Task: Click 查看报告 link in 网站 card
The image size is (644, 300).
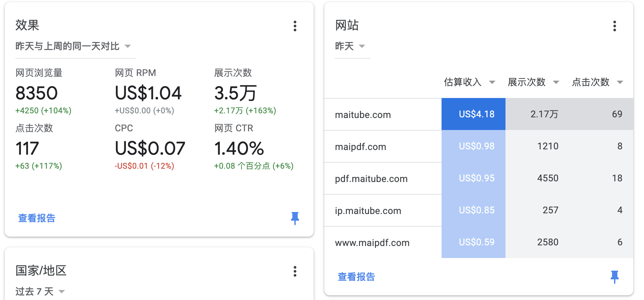Action: [x=356, y=277]
